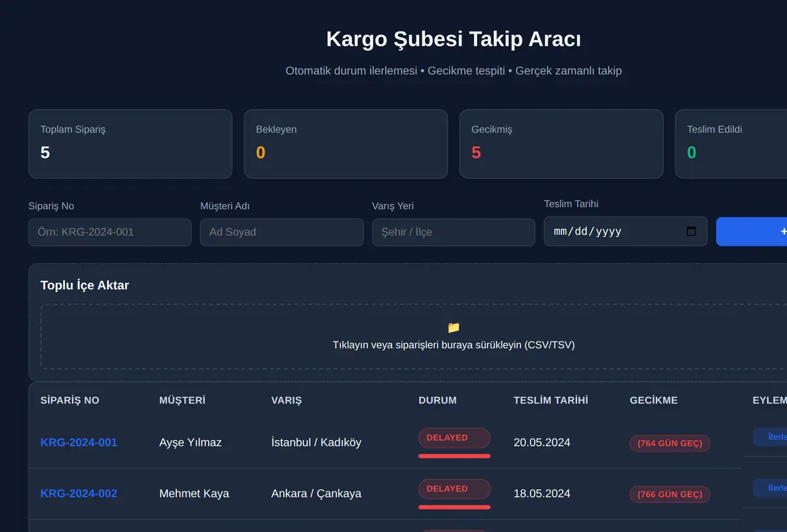Viewport: 787px width, 532px height.
Task: Click destination İstanbul / Kadıköy
Action: click(316, 443)
